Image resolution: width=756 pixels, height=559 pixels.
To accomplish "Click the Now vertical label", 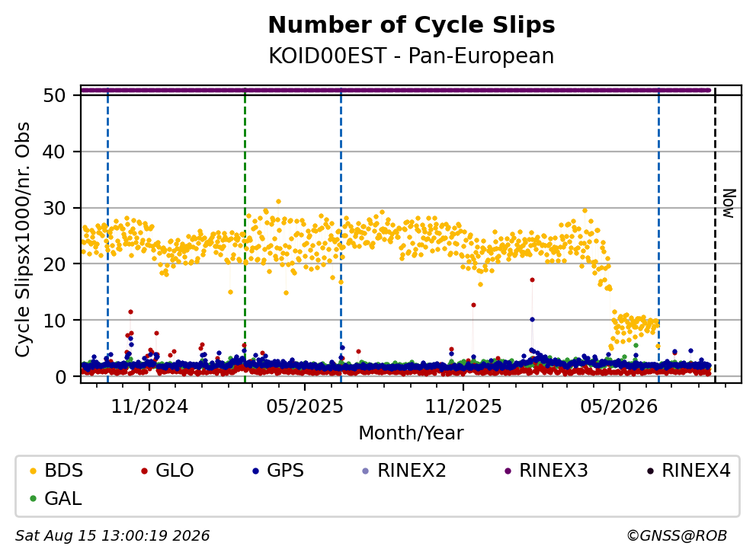I will [x=729, y=203].
